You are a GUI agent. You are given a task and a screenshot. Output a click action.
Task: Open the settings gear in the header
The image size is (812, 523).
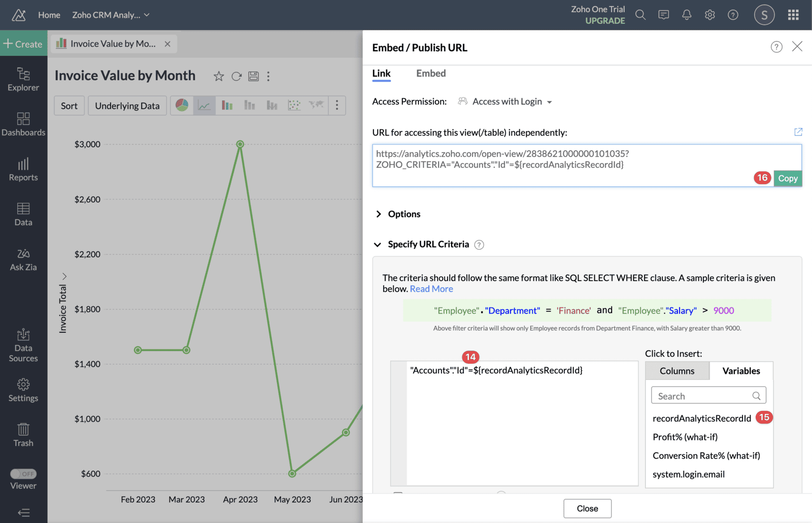(x=710, y=15)
